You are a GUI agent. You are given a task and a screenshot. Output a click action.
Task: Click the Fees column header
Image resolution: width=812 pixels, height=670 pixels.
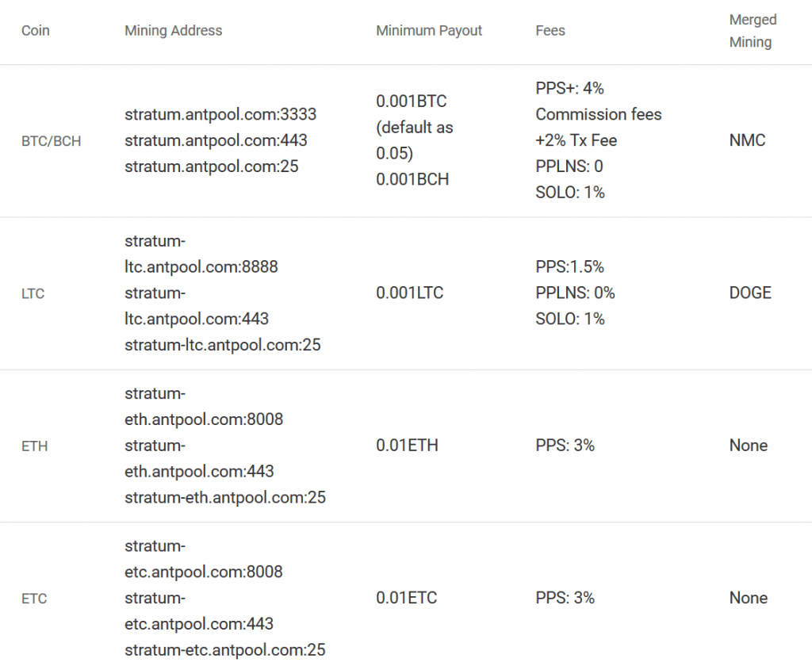(x=550, y=31)
